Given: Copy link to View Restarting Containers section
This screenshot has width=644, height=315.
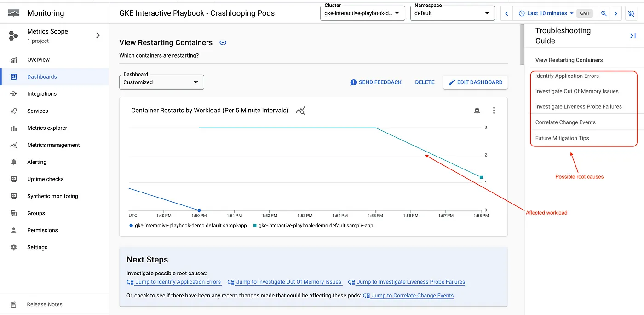Looking at the screenshot, I should click(x=223, y=42).
